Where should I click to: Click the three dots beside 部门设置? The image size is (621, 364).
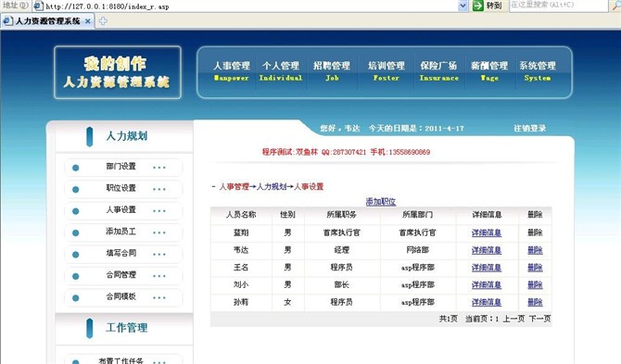pos(159,168)
